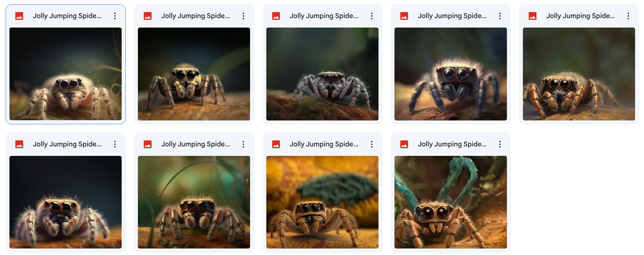Open three-dot menu for the yellow-faced spider image
The width and height of the screenshot is (644, 255).
click(243, 16)
